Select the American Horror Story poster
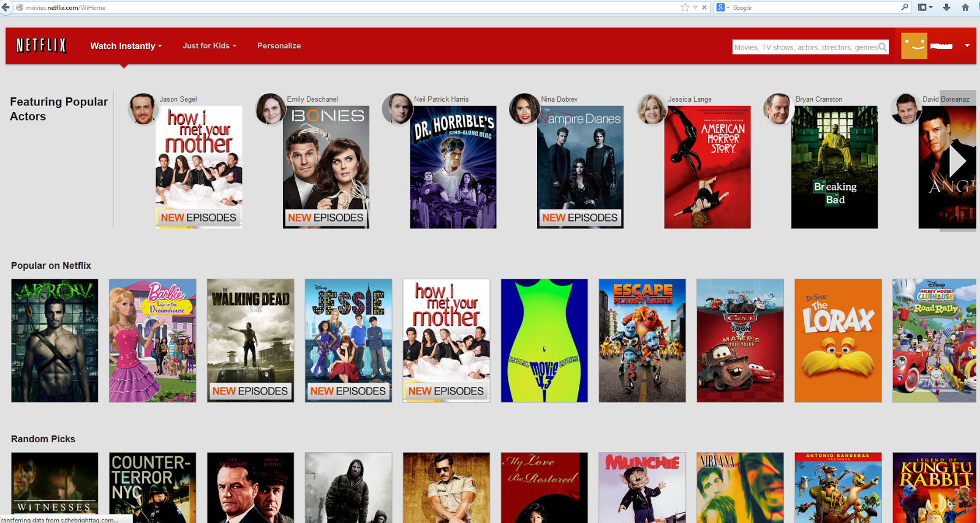 707,167
